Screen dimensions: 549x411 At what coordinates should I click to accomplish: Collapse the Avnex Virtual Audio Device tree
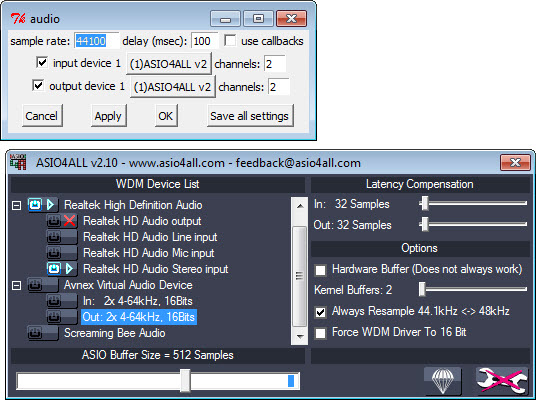(x=16, y=285)
